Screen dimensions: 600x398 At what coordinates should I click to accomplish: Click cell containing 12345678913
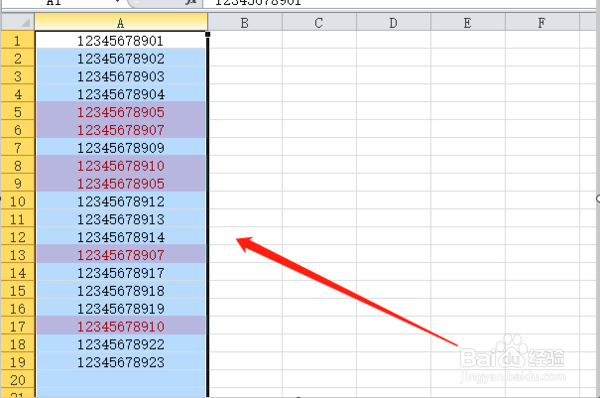click(x=121, y=219)
